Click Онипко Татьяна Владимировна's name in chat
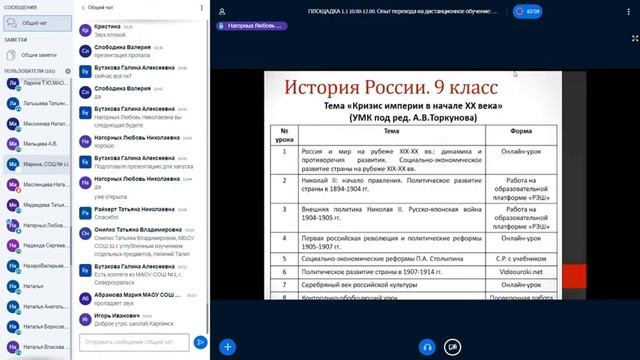Viewport: 640px width, 360px height. (x=138, y=230)
